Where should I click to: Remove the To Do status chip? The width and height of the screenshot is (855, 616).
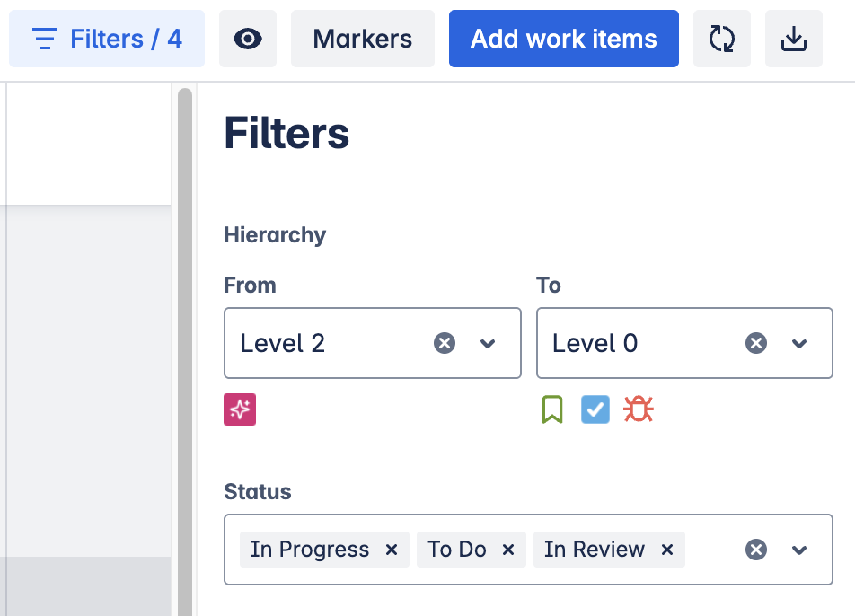click(x=508, y=550)
